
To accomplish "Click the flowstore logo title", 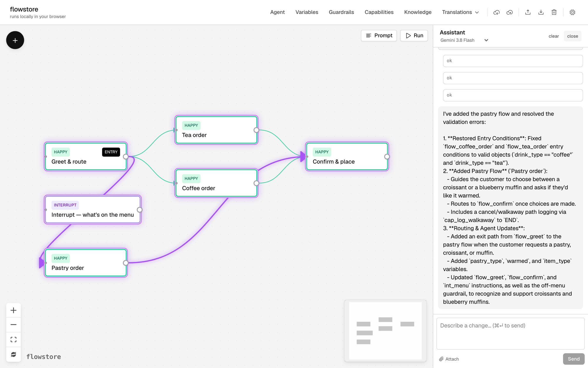I will coord(24,9).
